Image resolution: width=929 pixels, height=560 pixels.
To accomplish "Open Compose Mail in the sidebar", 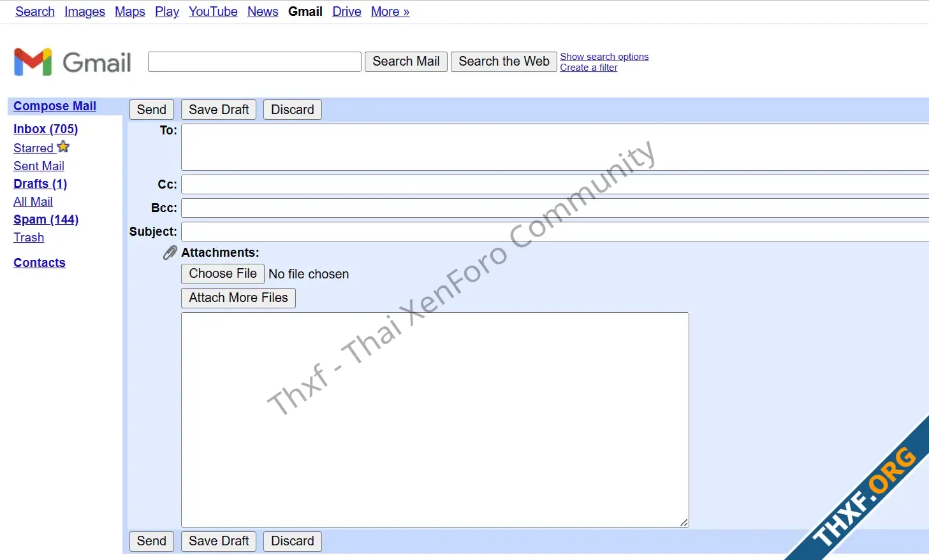I will (55, 106).
